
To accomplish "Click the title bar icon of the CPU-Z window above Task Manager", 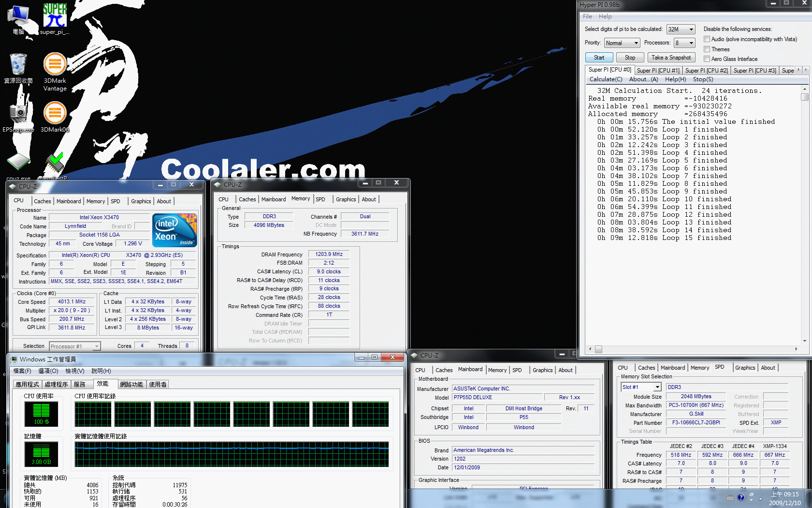I will [12, 186].
